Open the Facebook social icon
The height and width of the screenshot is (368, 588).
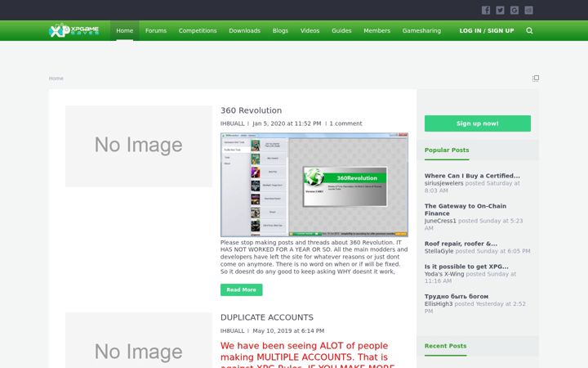pyautogui.click(x=486, y=10)
